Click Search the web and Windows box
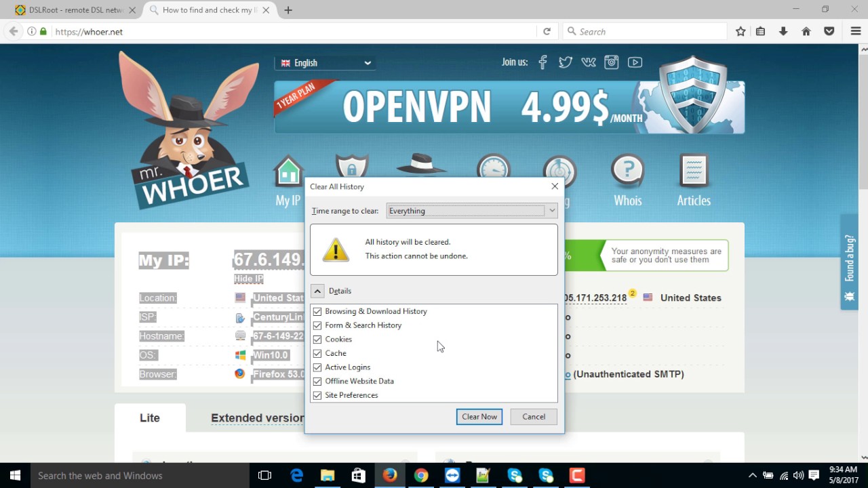Viewport: 868px width, 488px height. 139,476
